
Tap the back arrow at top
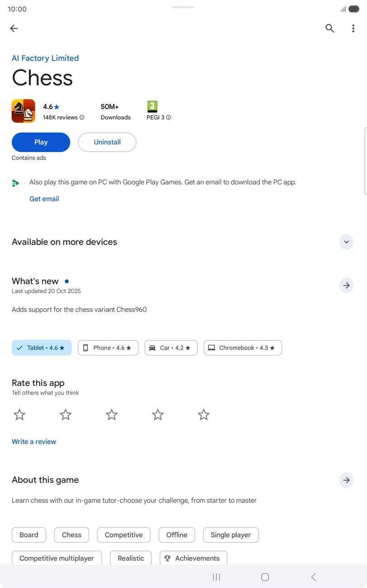(14, 29)
